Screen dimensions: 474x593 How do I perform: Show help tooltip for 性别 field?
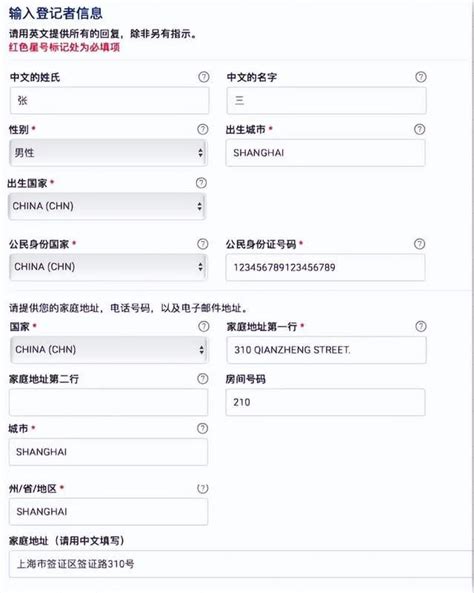[203, 129]
